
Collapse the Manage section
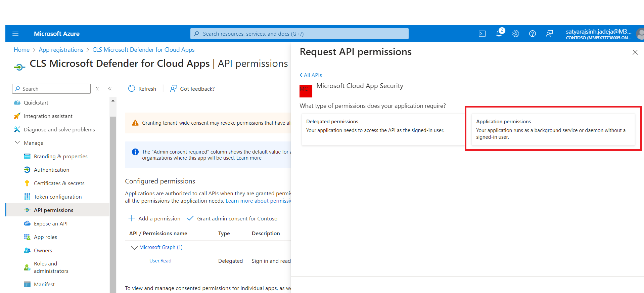click(17, 142)
